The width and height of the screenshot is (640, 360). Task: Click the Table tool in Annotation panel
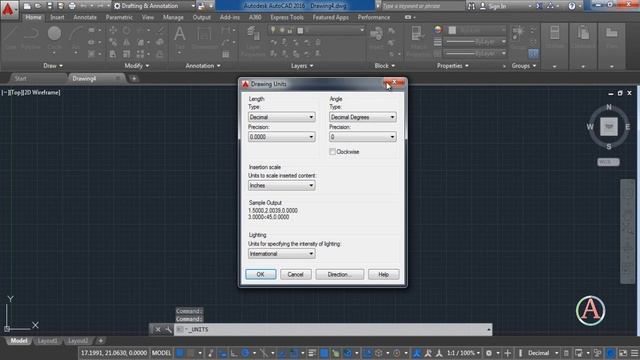[x=226, y=54]
